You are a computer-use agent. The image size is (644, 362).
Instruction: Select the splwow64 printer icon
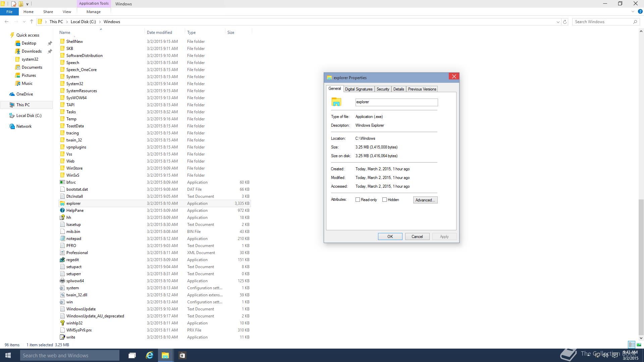pos(62,281)
